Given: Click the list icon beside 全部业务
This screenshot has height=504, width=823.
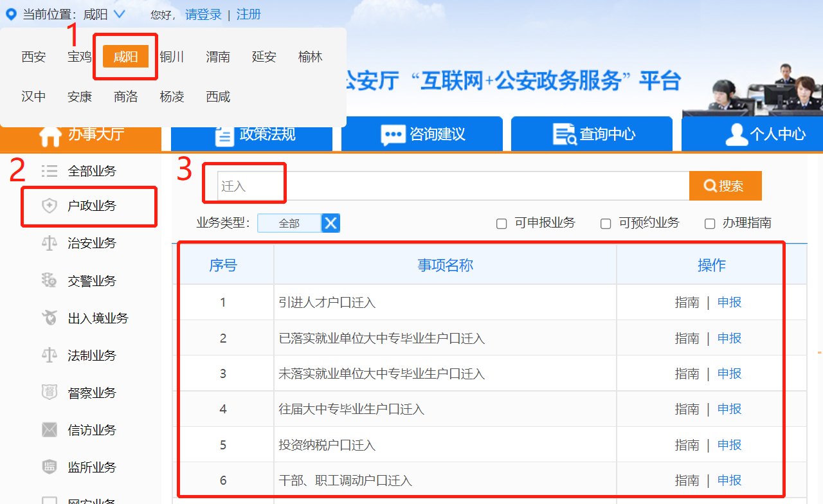Looking at the screenshot, I should point(50,171).
